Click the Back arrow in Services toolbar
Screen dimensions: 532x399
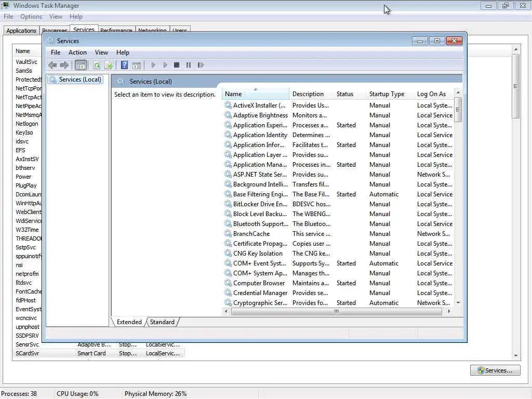click(x=52, y=65)
